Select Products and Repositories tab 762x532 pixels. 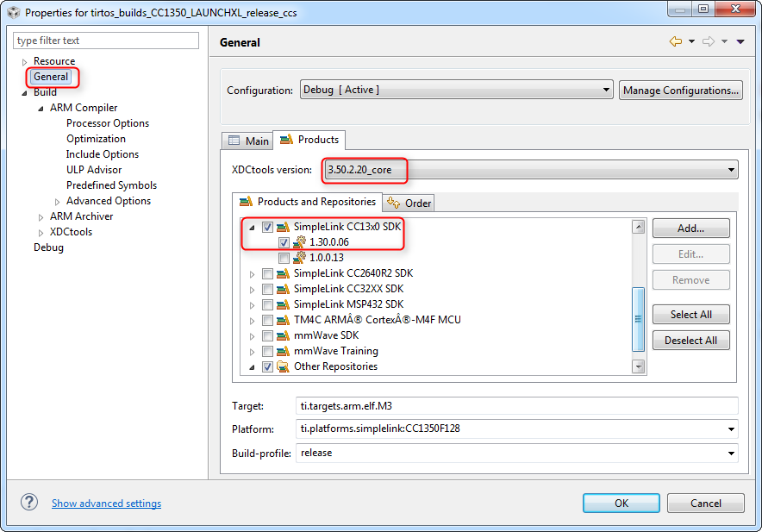tap(308, 202)
